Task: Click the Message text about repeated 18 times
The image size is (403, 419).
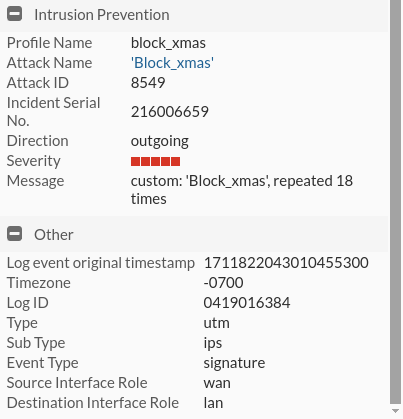Action: tap(242, 190)
